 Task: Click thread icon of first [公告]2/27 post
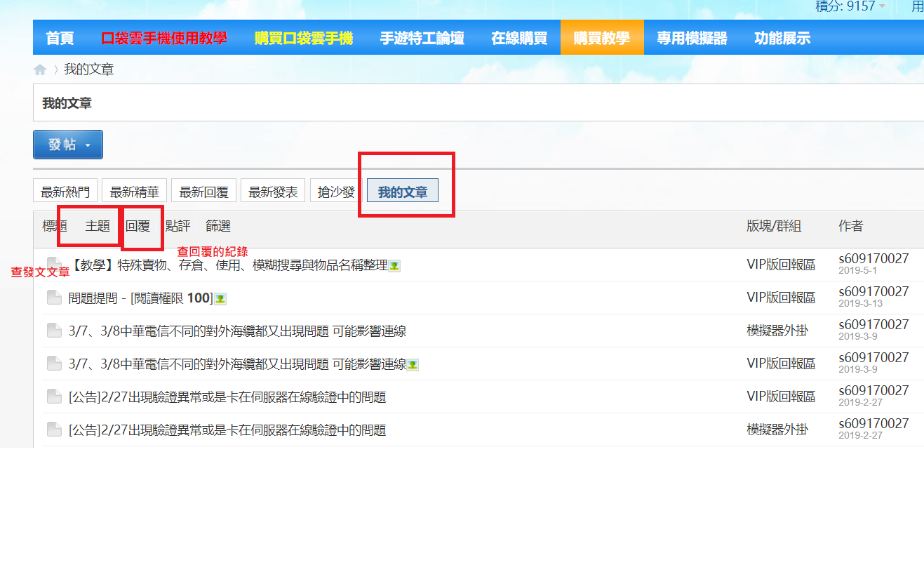54,397
